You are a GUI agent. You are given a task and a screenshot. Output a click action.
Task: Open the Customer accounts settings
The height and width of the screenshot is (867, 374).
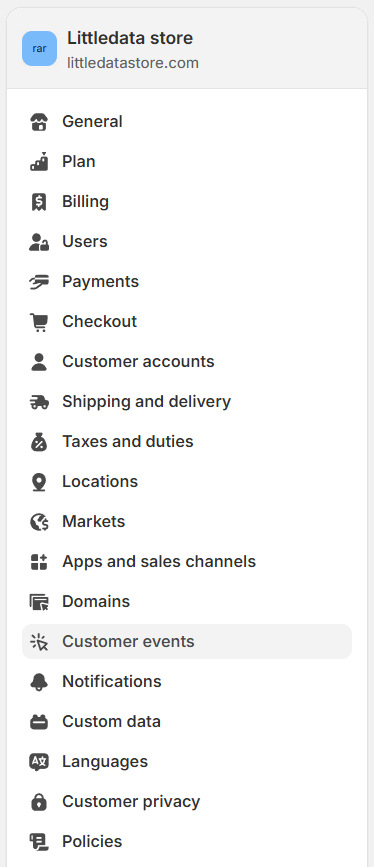pos(187,362)
